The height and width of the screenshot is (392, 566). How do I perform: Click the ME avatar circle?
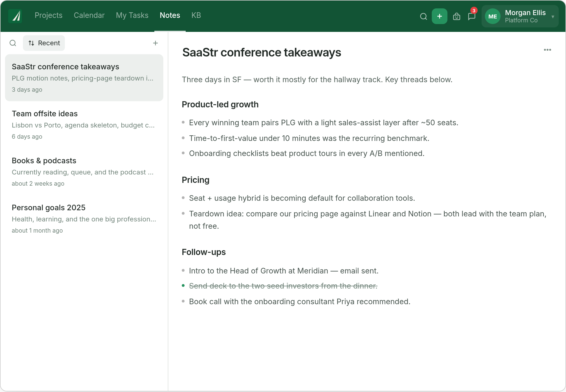click(x=492, y=16)
